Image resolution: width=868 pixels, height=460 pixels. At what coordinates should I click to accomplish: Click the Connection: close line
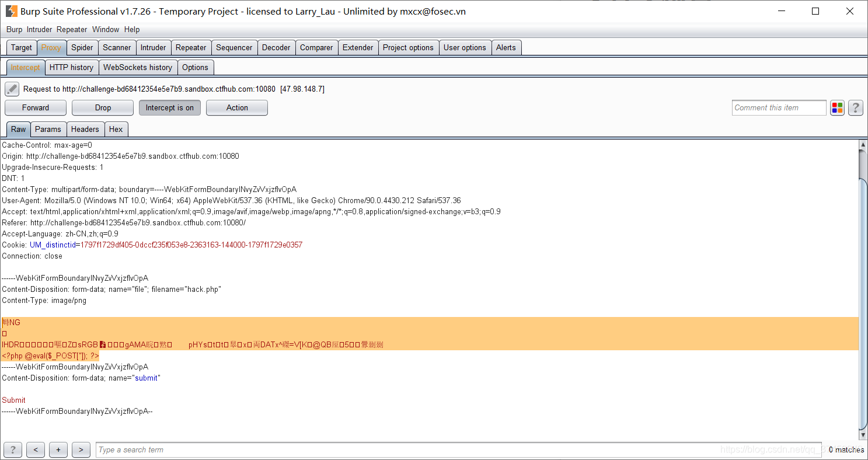coord(32,256)
